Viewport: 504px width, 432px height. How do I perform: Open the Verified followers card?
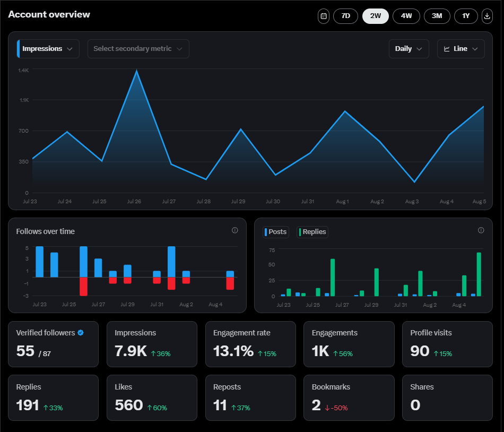(54, 344)
